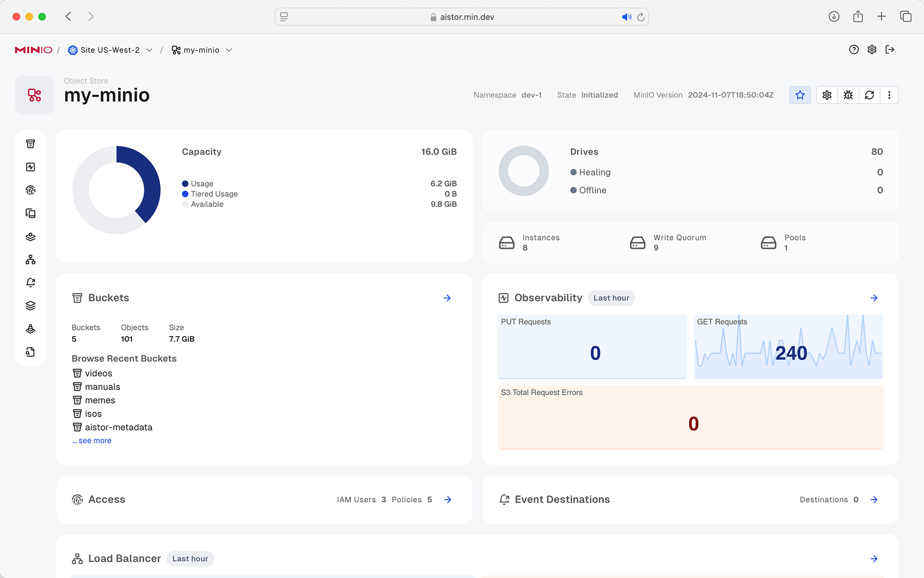924x578 pixels.
Task: Click the bug diagnostics button
Action: coord(848,95)
